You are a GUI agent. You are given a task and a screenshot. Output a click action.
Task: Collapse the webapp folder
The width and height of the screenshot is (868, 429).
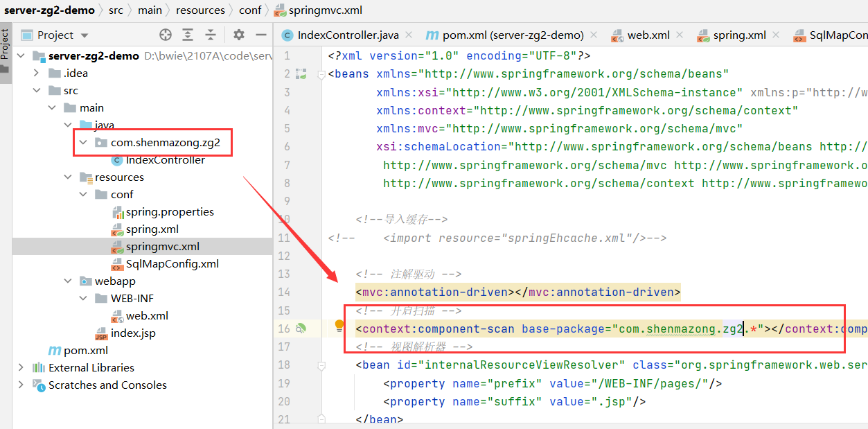click(x=67, y=281)
